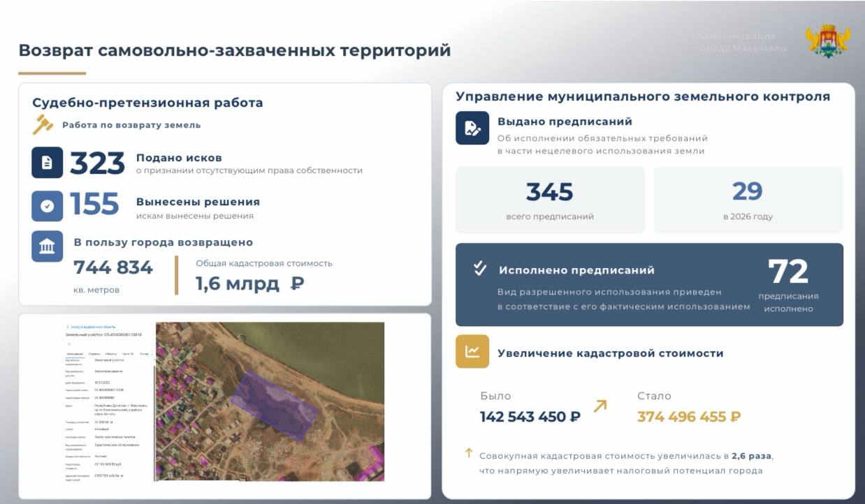The image size is (865, 504).
Task: Follow the back link above the parcel title
Action: 91,327
